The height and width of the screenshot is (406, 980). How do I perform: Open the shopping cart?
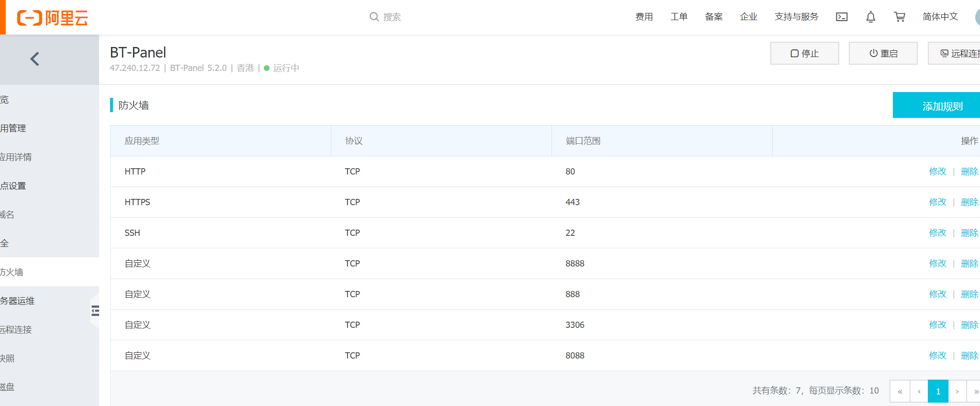tap(900, 17)
